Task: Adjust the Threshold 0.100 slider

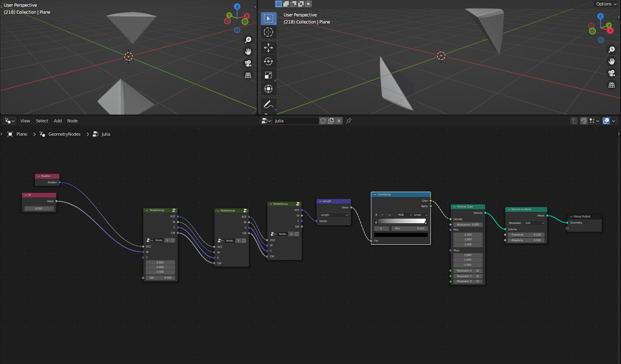Action: point(526,235)
